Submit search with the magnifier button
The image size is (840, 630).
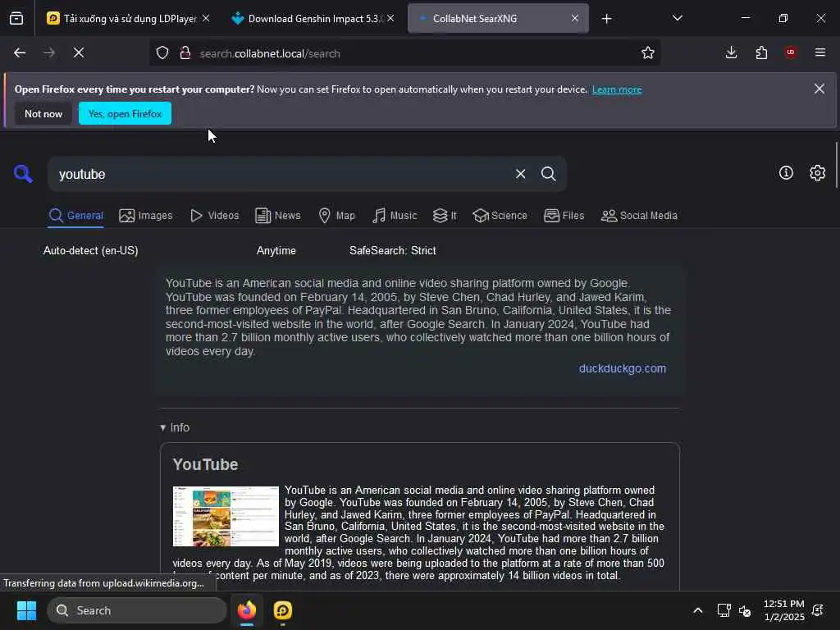click(548, 174)
